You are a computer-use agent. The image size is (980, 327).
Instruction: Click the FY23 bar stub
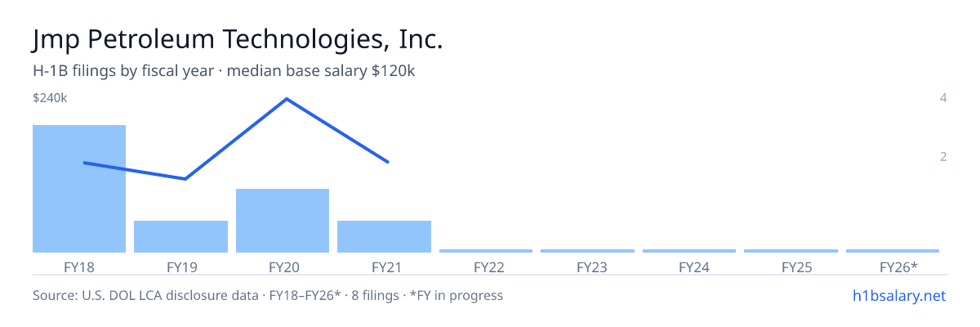587,251
